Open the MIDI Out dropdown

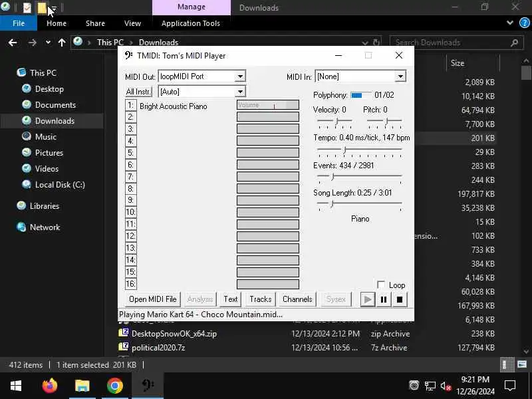(x=240, y=76)
